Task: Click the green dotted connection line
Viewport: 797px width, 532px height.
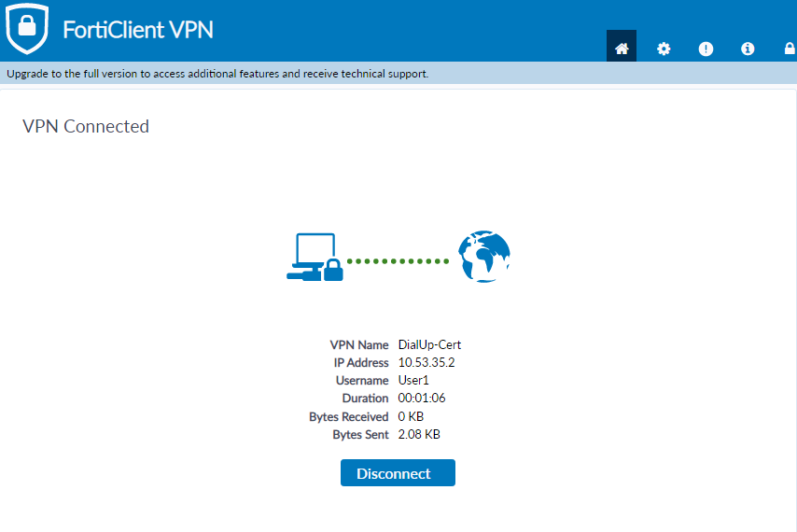Action: pyautogui.click(x=398, y=261)
